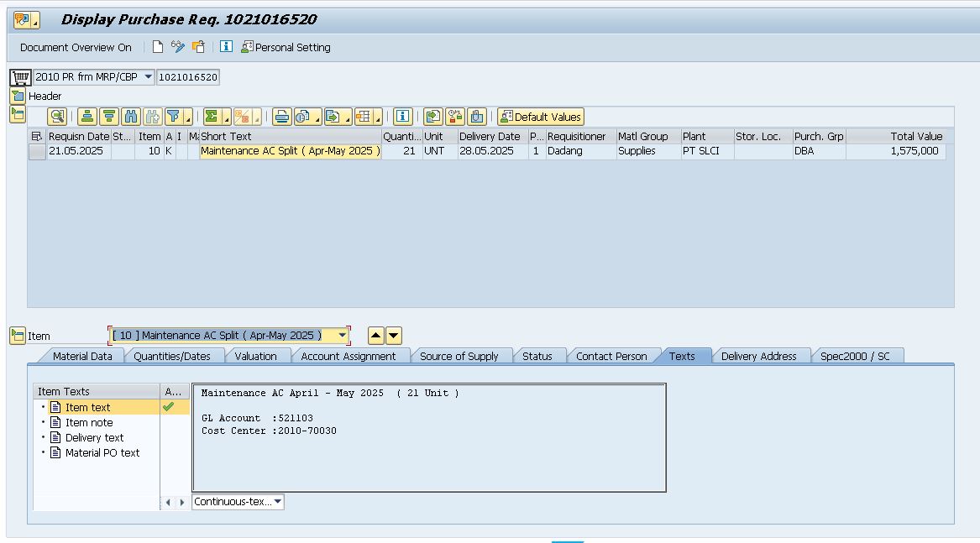980x543 pixels.
Task: Click the hand icon before Default Values
Action: [477, 117]
